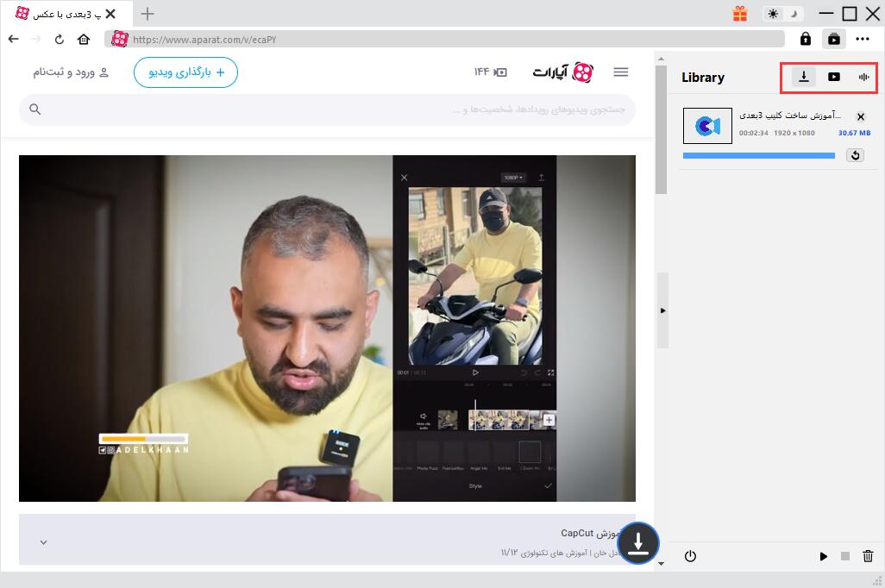The height and width of the screenshot is (588, 885).
Task: Open the Aparat hamburger menu
Action: point(620,72)
